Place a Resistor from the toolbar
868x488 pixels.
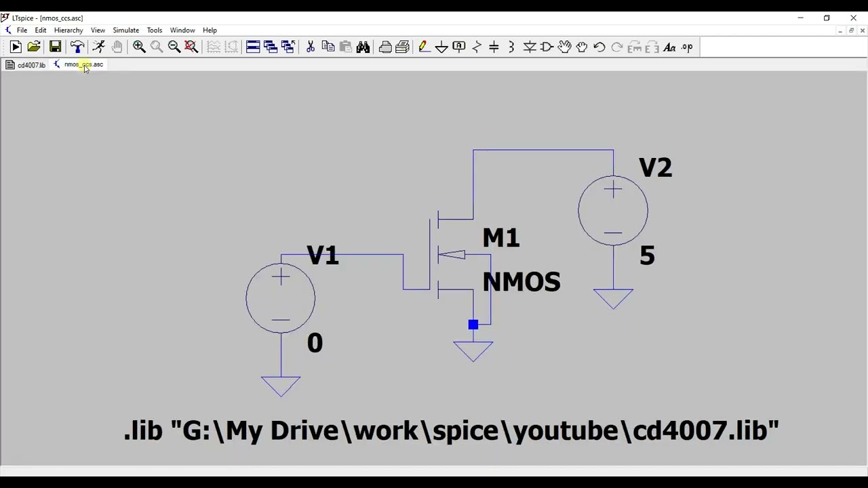477,47
